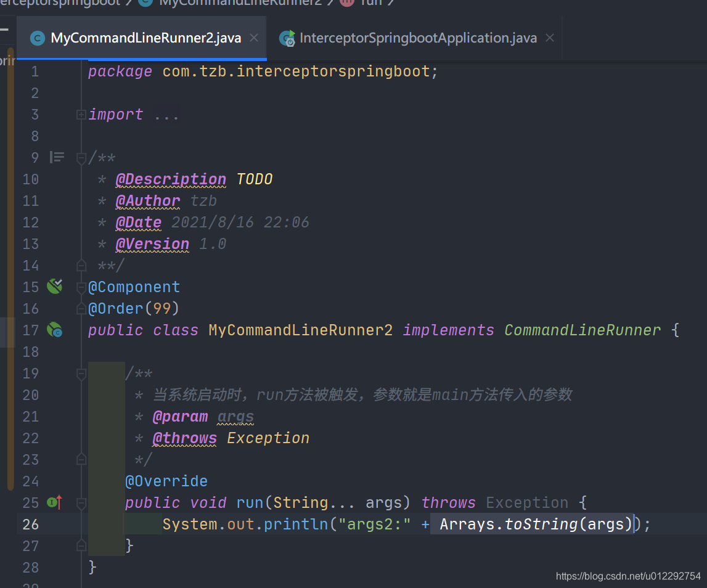
Task: Collapse the annotations fold at @Component line
Action: [81, 287]
